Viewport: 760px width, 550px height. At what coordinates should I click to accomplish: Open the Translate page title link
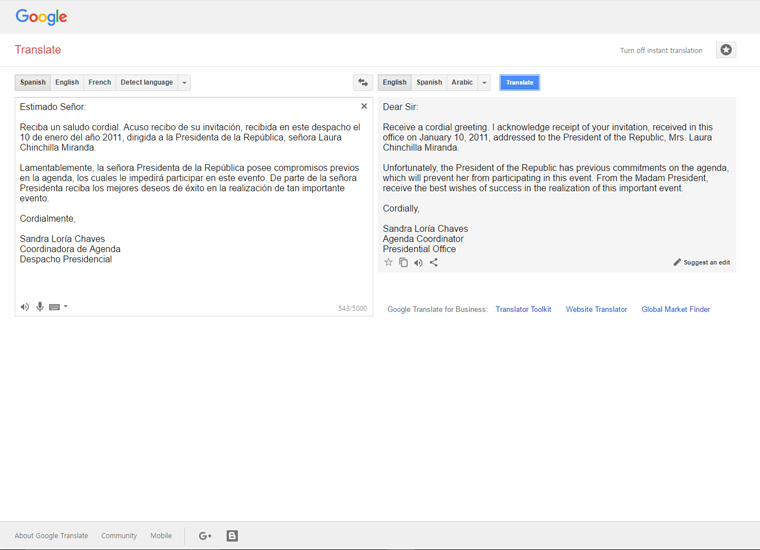coord(38,50)
